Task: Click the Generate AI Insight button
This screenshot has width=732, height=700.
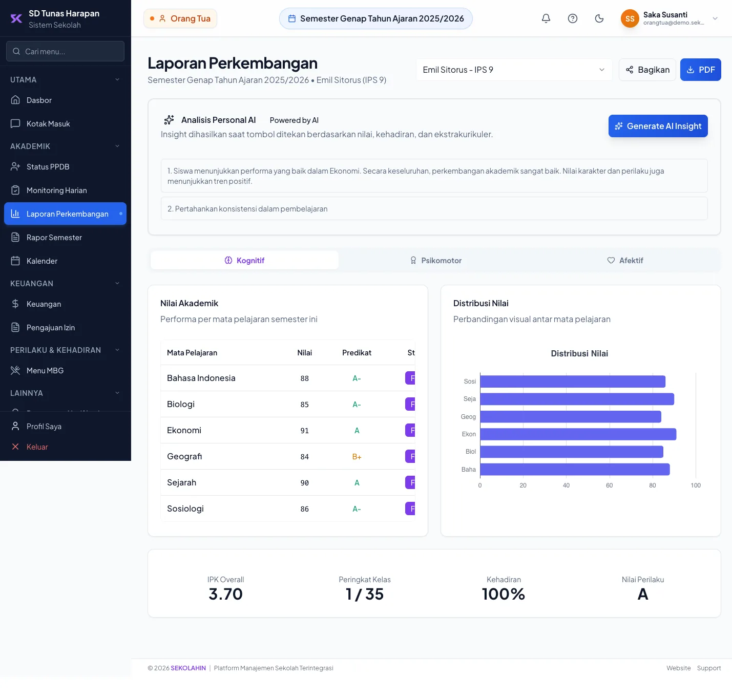Action: (x=658, y=126)
